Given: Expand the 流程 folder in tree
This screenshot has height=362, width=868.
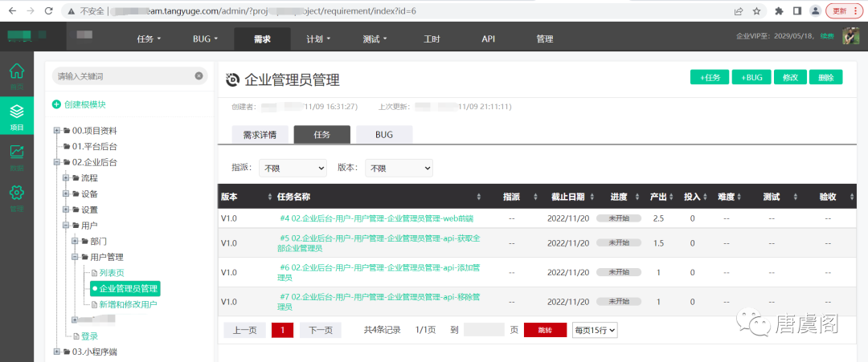Looking at the screenshot, I should click(x=66, y=178).
